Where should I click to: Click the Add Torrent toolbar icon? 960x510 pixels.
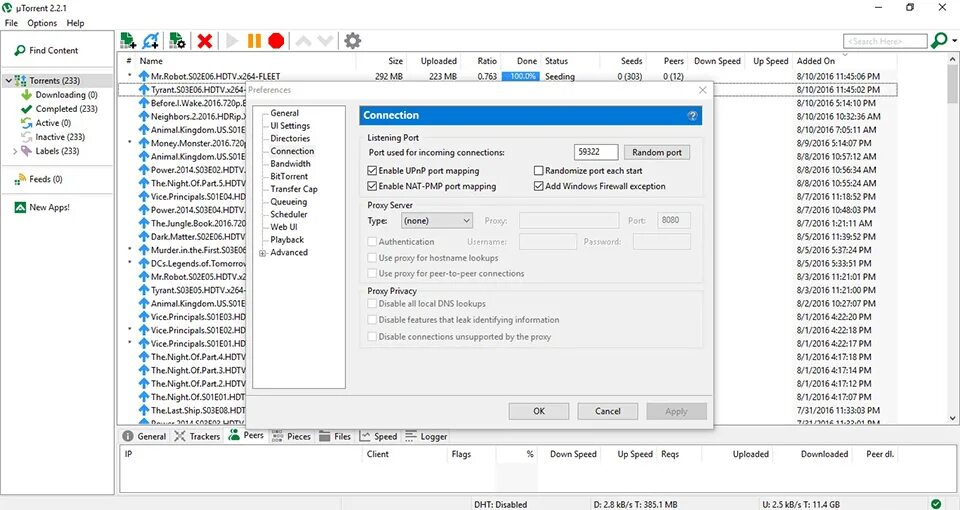coord(128,41)
